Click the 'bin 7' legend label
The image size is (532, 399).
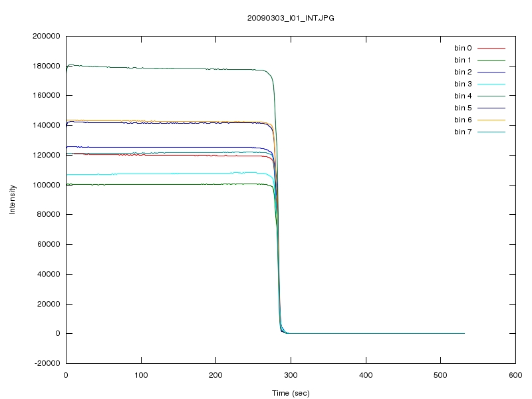point(463,132)
